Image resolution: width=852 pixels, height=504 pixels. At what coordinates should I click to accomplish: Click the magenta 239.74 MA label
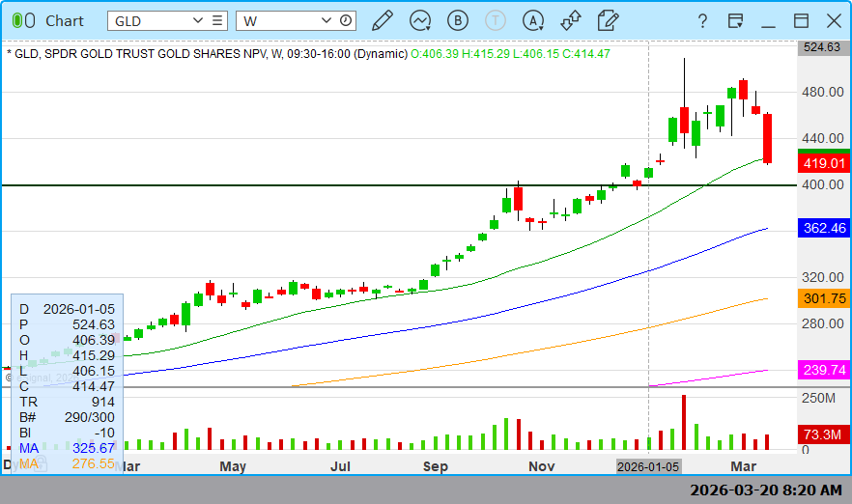tap(824, 370)
